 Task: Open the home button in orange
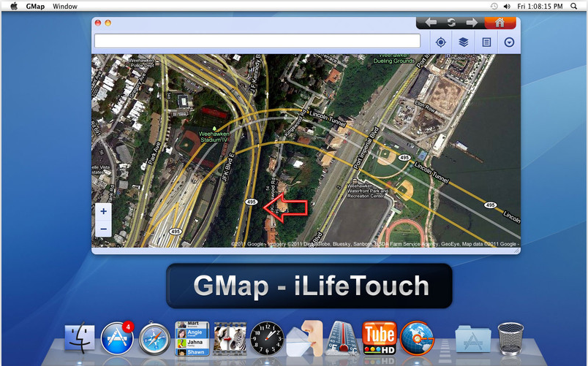pos(500,23)
